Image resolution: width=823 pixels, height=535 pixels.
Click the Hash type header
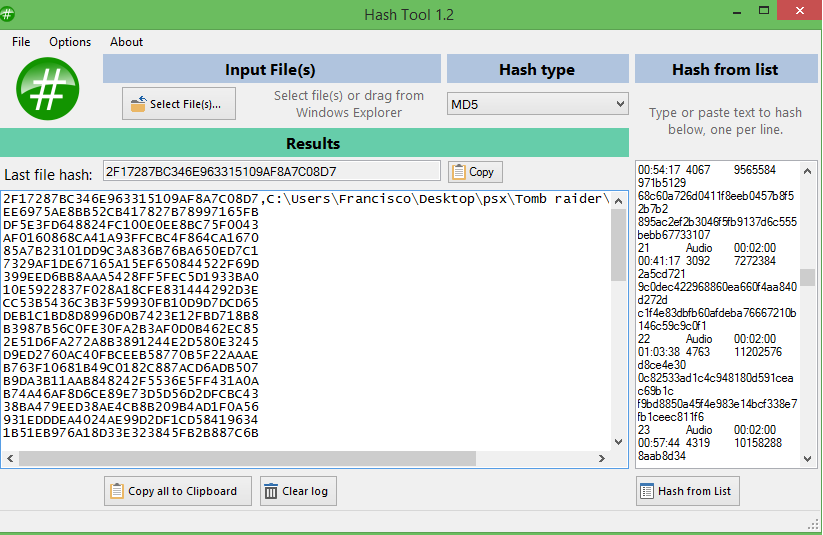point(537,69)
